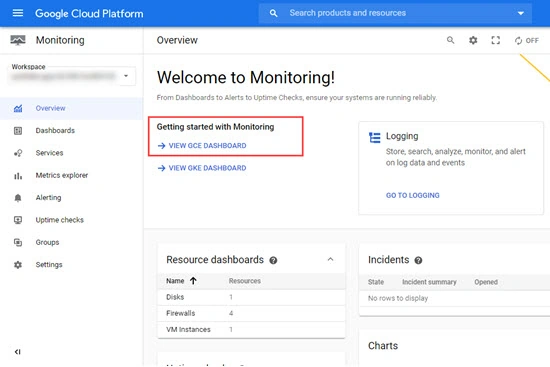Collapse the sidebar navigation panel

(18, 352)
